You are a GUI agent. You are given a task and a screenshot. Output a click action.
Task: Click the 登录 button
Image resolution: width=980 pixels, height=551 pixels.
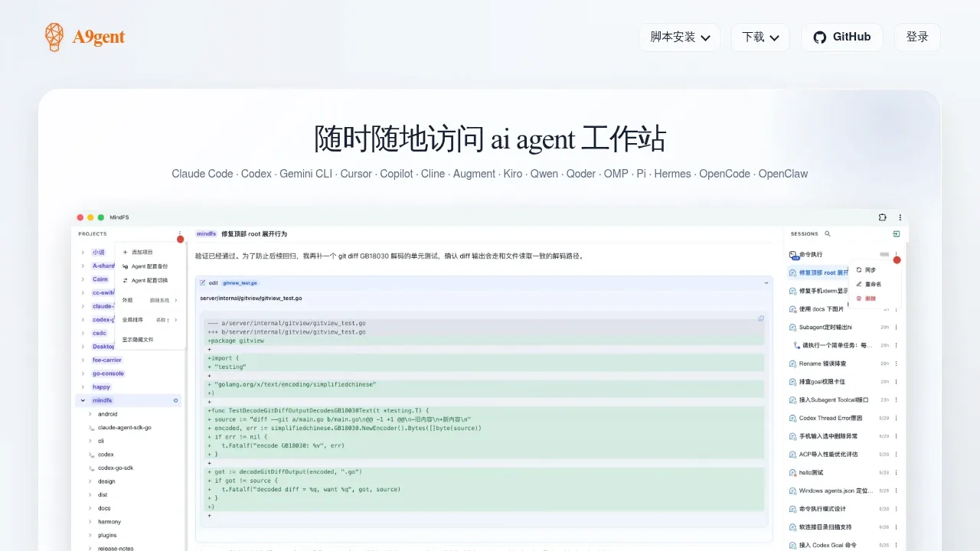click(917, 37)
